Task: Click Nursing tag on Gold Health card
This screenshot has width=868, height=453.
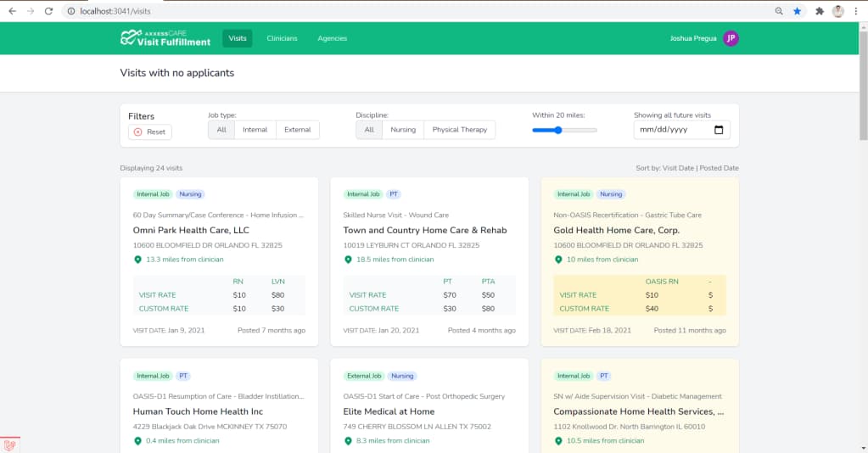Action: pos(611,194)
